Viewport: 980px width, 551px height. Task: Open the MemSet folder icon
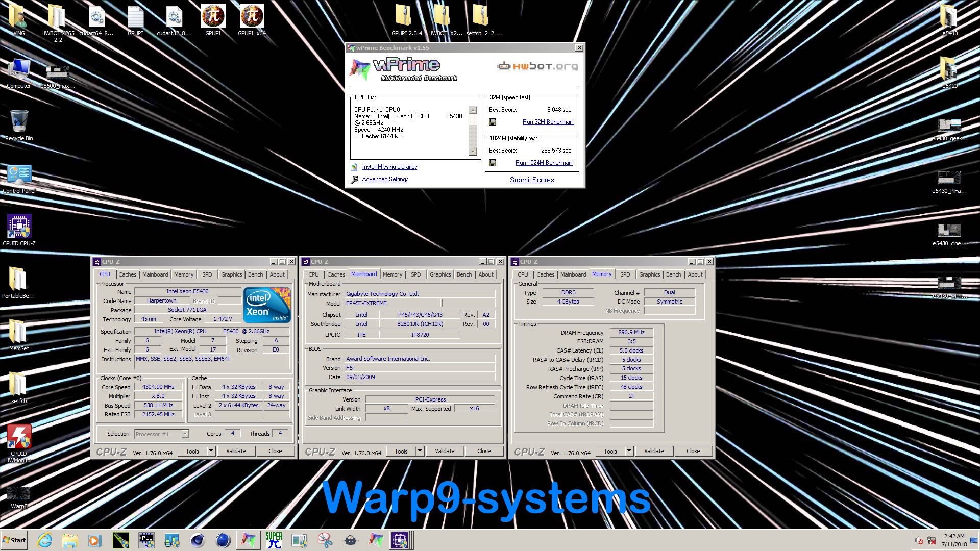click(x=19, y=335)
